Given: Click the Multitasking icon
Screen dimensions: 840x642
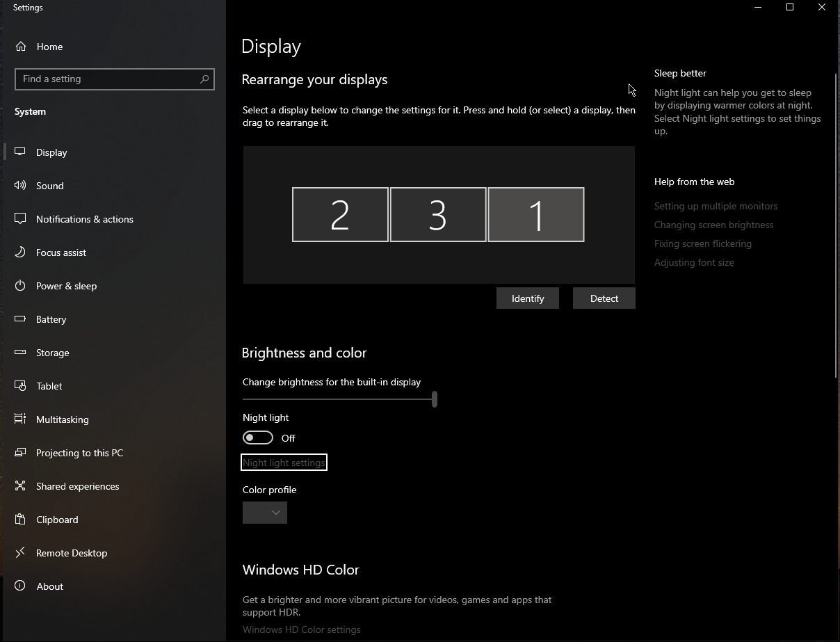Looking at the screenshot, I should (21, 419).
